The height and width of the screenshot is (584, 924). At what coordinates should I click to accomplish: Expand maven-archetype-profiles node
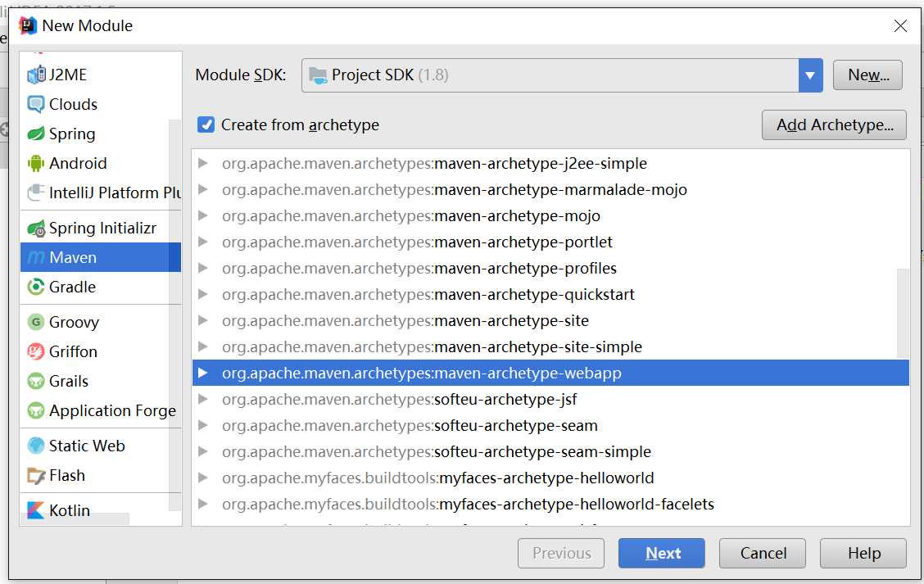[x=202, y=268]
